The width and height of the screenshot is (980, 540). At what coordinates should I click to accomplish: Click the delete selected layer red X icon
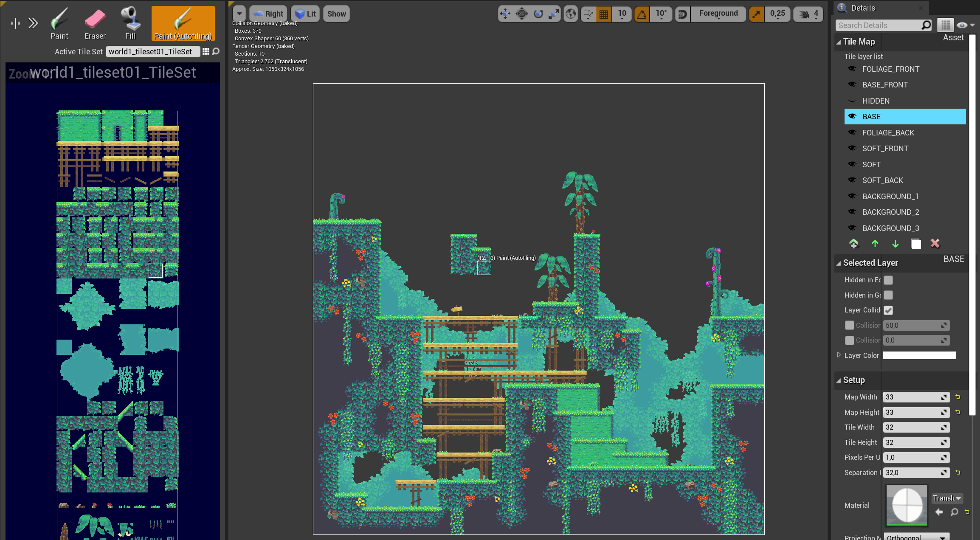[x=935, y=243]
